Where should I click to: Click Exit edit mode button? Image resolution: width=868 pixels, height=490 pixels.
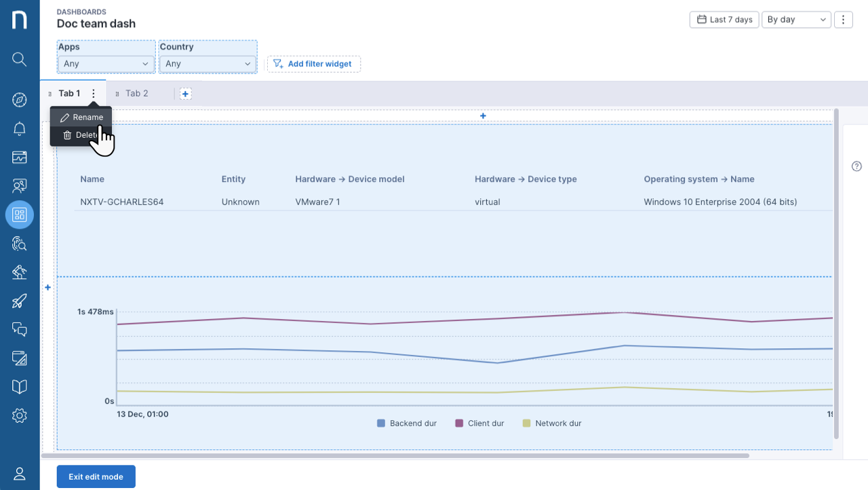click(x=96, y=476)
